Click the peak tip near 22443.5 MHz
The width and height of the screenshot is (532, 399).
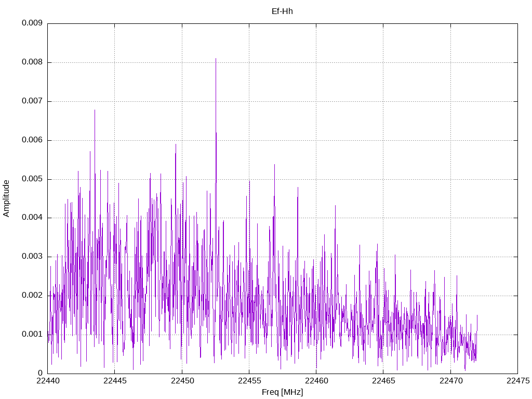tap(95, 110)
